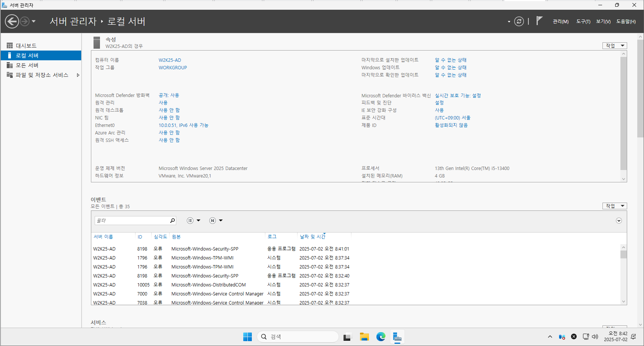
Task: Sort events by 로그 column
Action: [x=272, y=237]
